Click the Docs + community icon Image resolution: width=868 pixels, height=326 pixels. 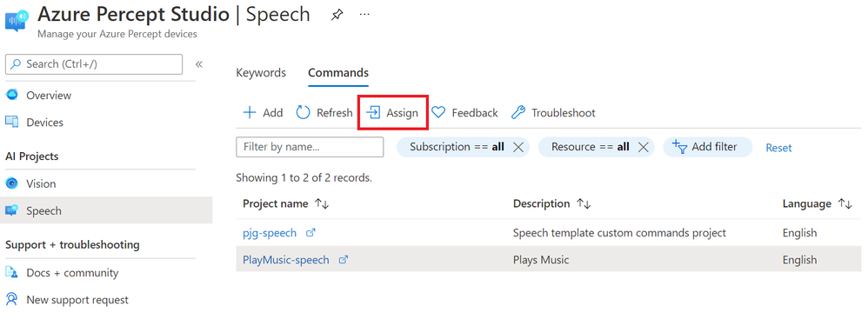(x=11, y=272)
